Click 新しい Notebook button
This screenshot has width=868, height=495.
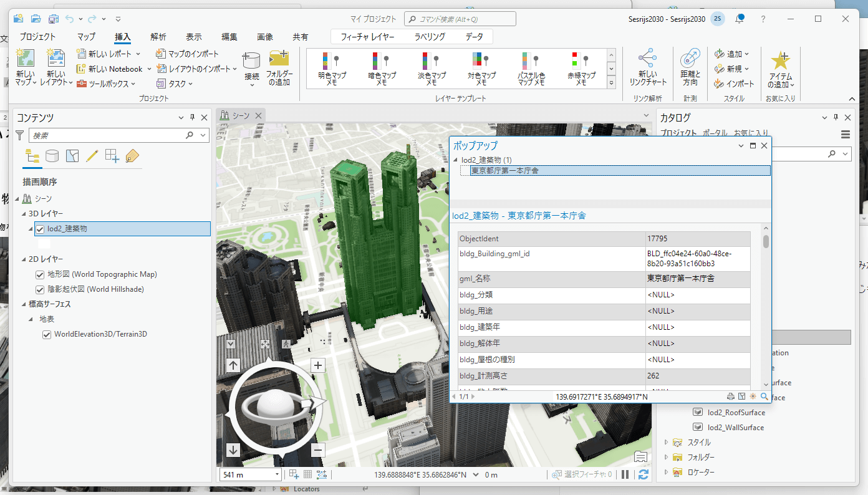point(110,69)
